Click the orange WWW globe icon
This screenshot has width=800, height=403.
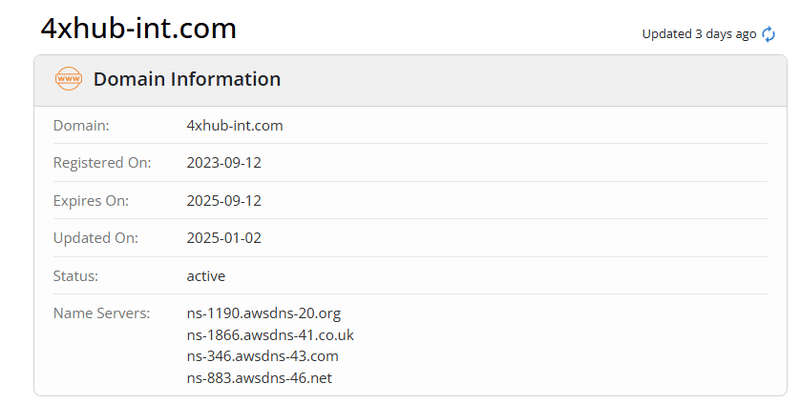click(68, 79)
